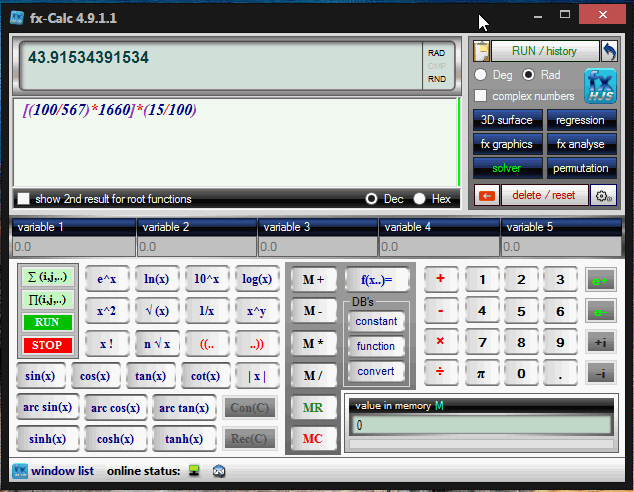Click the clipboard paste icon beside RUN / history
Screen dimensions: 634x492
[x=481, y=51]
